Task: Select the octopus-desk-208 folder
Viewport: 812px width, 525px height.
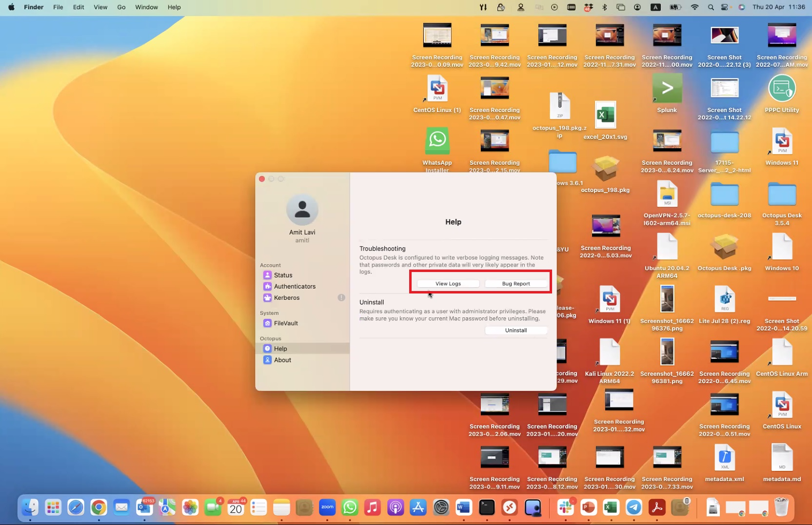Action: point(724,194)
